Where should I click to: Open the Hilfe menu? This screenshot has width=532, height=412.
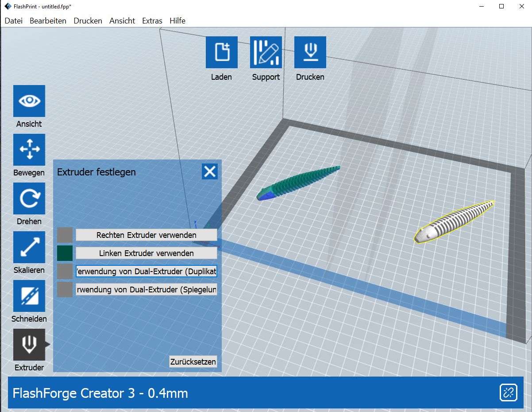(x=177, y=21)
